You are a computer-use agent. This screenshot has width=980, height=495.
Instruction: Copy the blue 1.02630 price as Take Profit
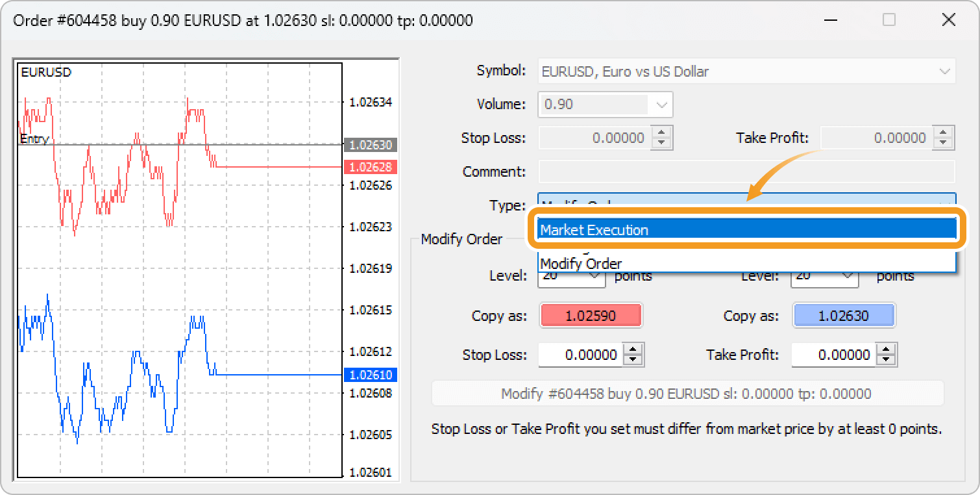tap(844, 316)
